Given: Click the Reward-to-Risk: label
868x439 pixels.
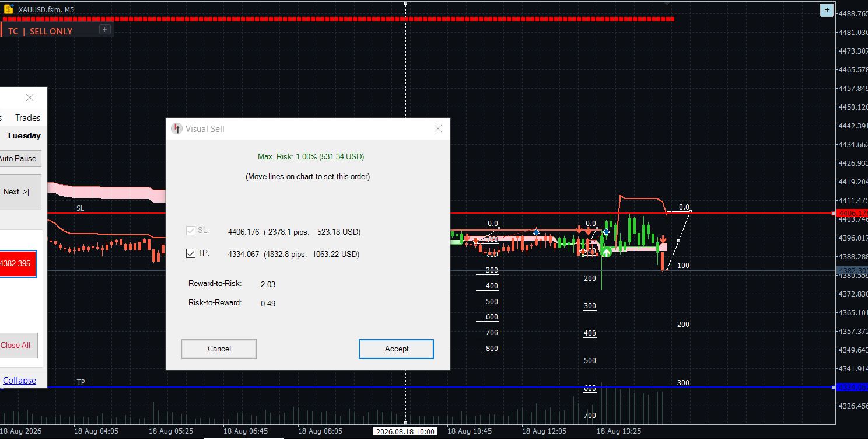Looking at the screenshot, I should 215,284.
